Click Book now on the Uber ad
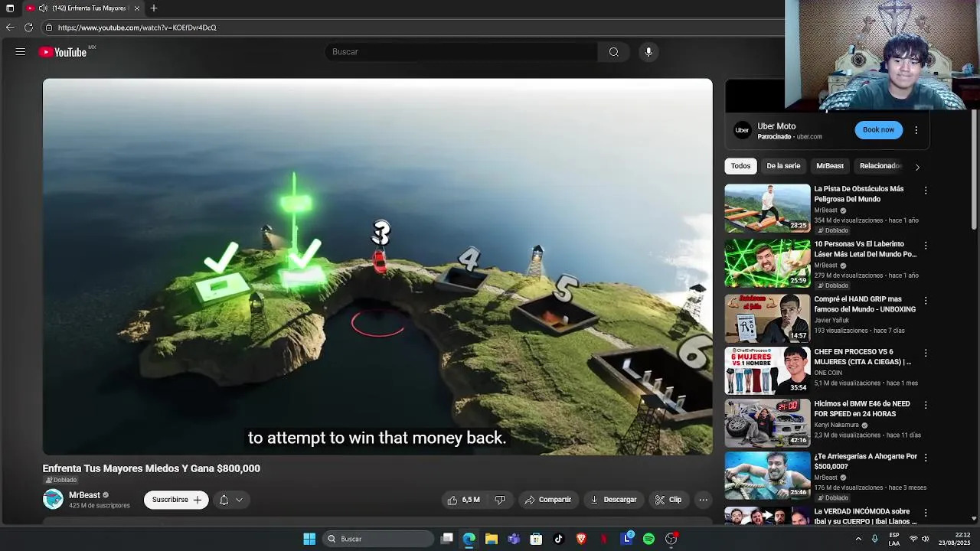 878,130
